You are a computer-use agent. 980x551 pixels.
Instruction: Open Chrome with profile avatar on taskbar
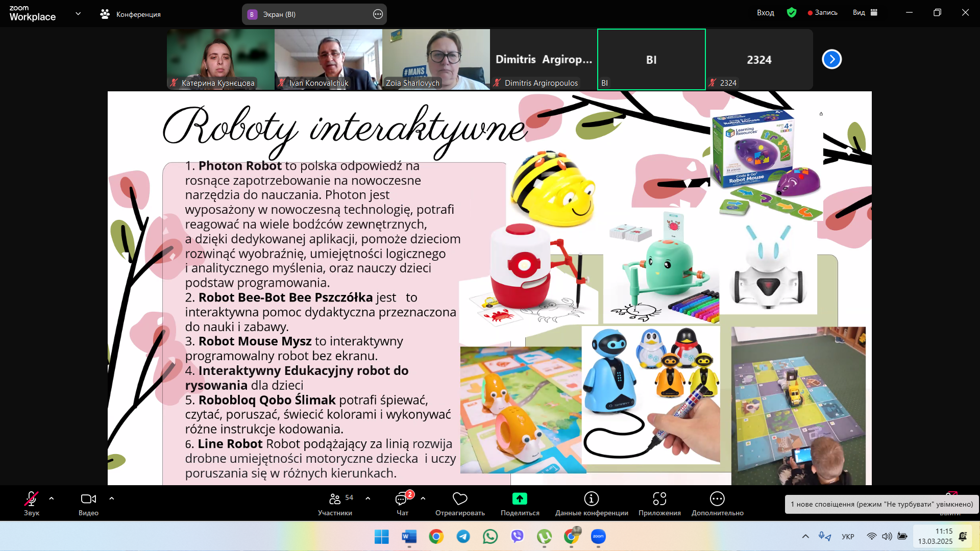tap(572, 537)
